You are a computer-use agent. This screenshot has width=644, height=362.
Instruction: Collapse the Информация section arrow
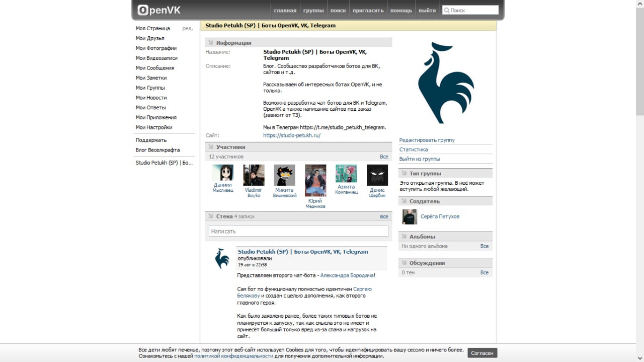click(211, 43)
